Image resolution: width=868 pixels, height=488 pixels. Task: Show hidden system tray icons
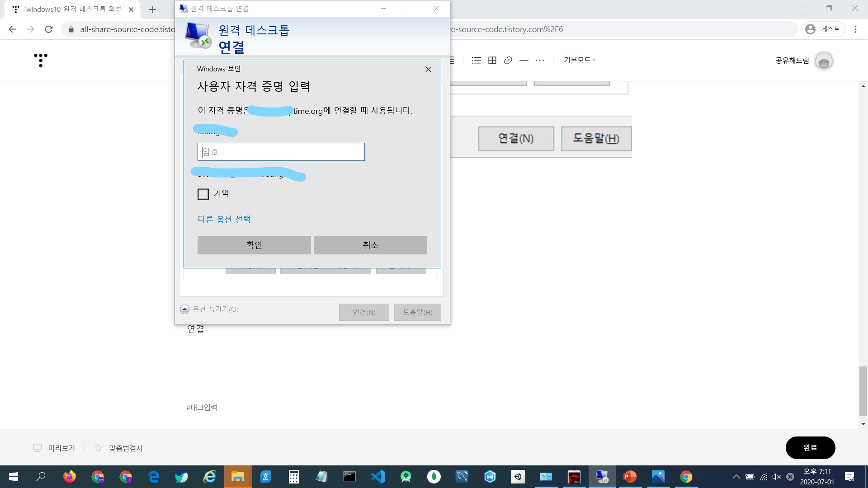tap(736, 477)
